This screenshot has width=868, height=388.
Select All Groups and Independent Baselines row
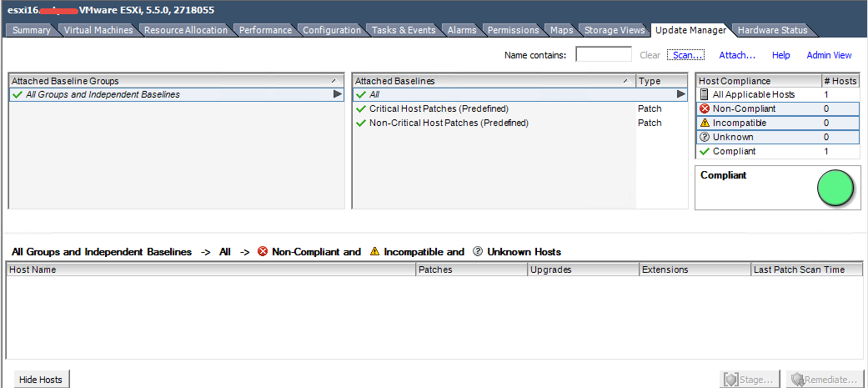176,95
